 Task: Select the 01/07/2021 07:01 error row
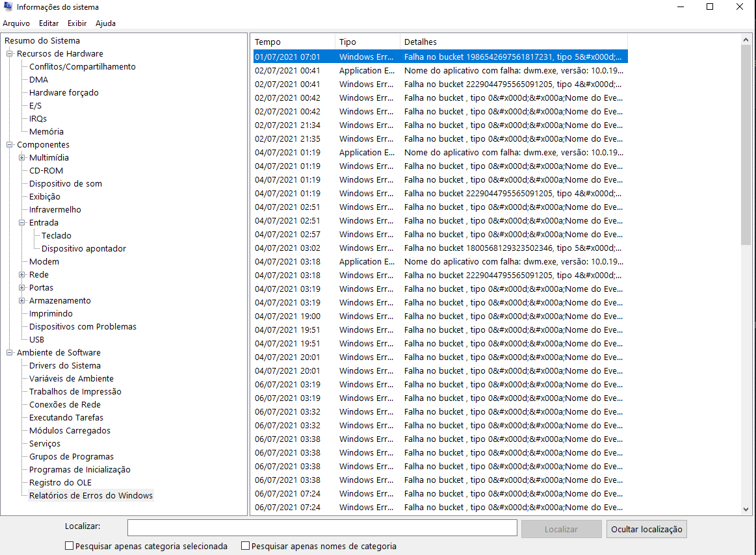440,57
